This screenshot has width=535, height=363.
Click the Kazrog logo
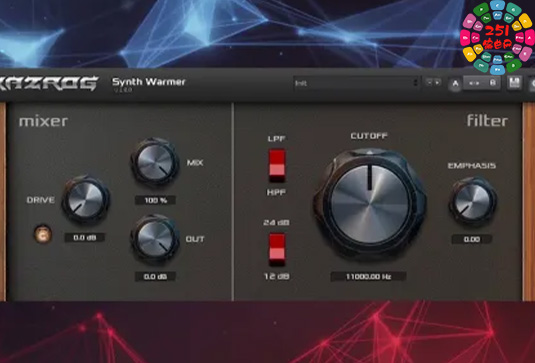[49, 84]
